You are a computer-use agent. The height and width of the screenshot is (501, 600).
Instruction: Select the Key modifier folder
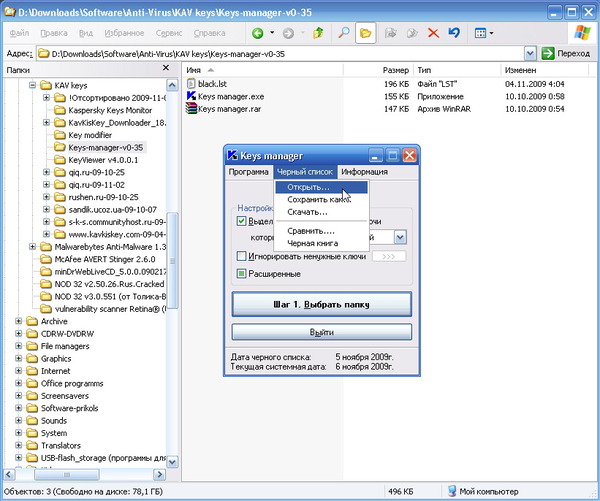pos(90,135)
